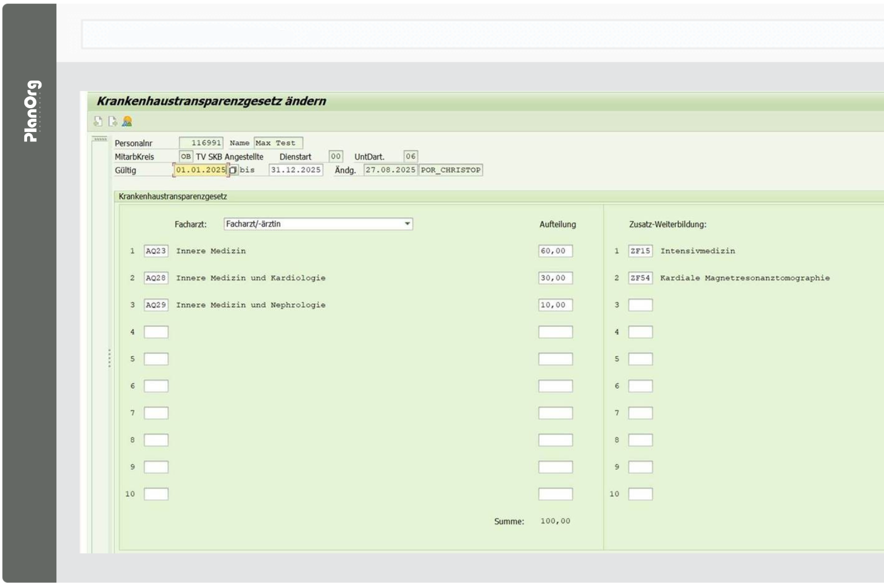Screen dimensions: 884x588
Task: Open the Facharzt dropdown list
Action: pyautogui.click(x=407, y=224)
